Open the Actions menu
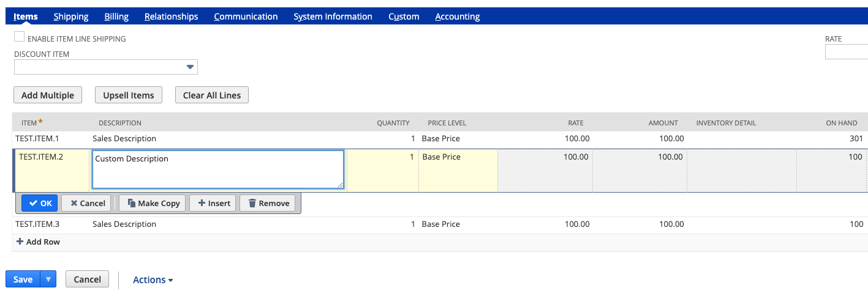This screenshot has width=868, height=296. coord(153,279)
